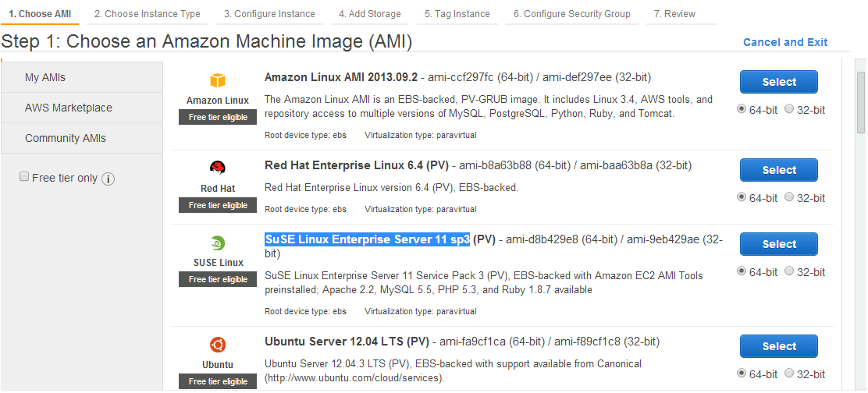Open My AMIs in the sidebar
Viewport: 868px width, 393px height.
pos(82,77)
